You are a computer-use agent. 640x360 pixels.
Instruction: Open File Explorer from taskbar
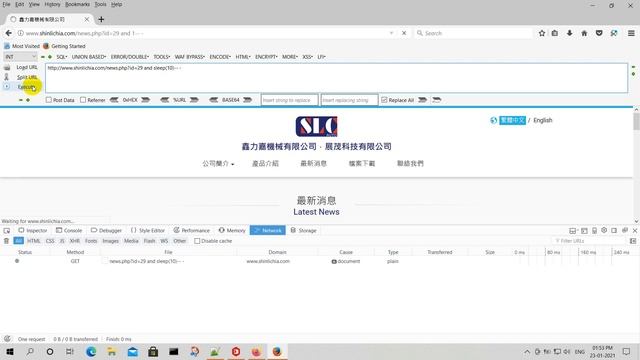[x=111, y=351]
